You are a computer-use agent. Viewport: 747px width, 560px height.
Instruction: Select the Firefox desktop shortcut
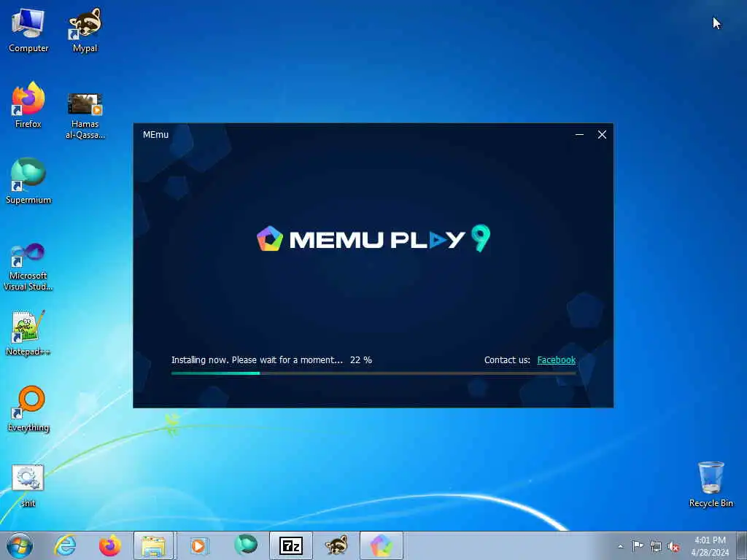(x=28, y=106)
